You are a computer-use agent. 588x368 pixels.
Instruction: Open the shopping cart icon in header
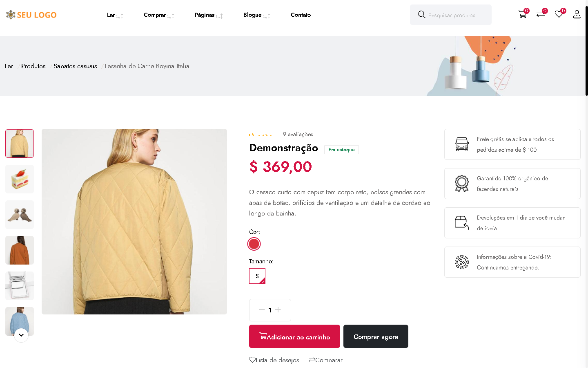[x=522, y=15]
